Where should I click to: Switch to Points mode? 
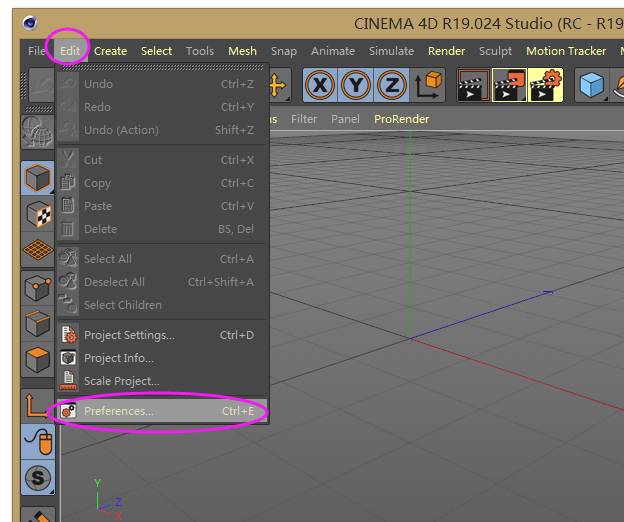(x=37, y=288)
